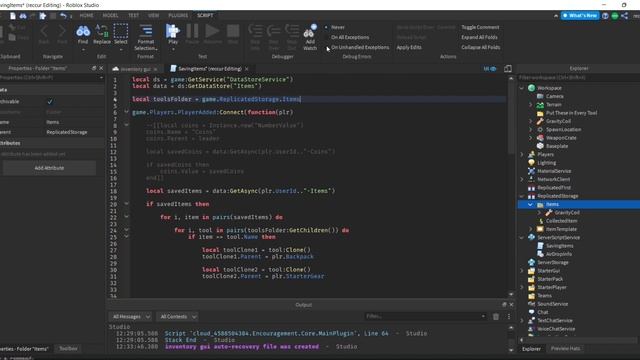
Task: Click Collapse All Folds action
Action: point(480,47)
